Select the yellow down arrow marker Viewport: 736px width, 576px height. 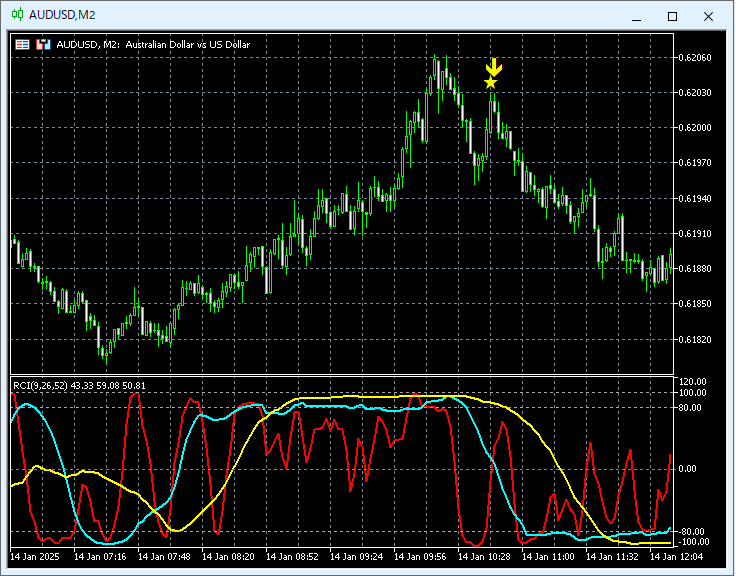493,67
